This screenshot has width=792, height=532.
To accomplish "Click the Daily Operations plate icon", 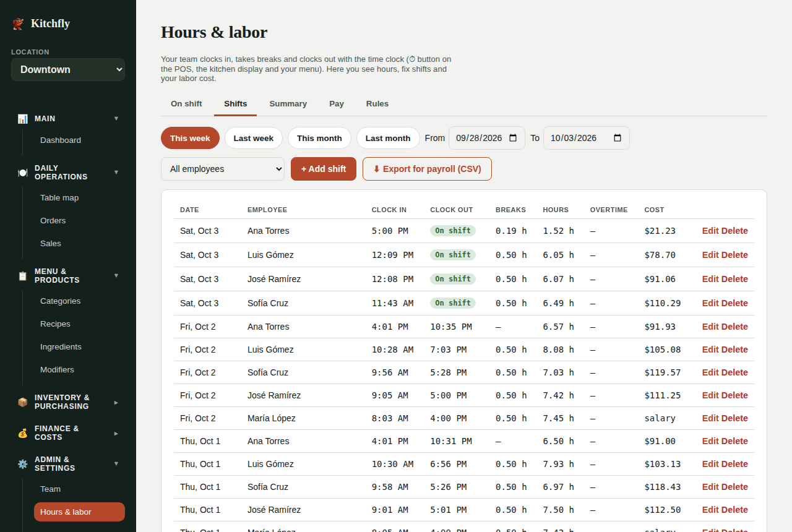I will tap(23, 173).
